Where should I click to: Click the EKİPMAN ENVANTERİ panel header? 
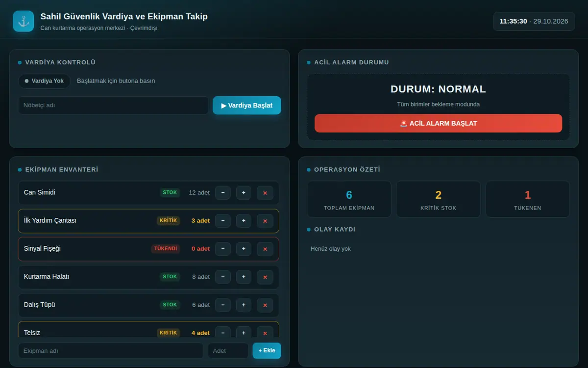62,169
